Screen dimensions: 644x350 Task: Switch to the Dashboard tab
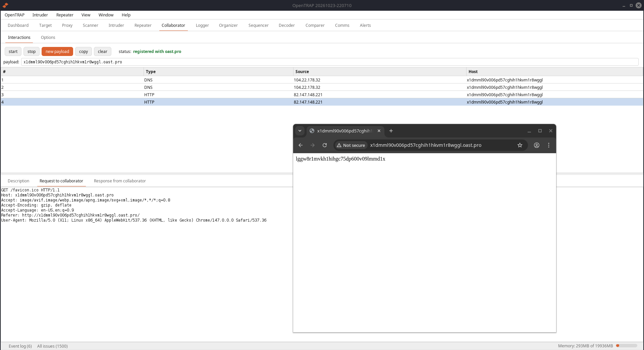click(x=18, y=25)
